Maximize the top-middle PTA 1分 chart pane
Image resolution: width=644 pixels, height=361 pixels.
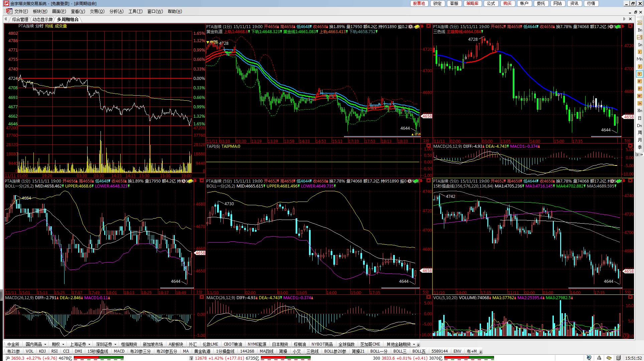coord(428,26)
